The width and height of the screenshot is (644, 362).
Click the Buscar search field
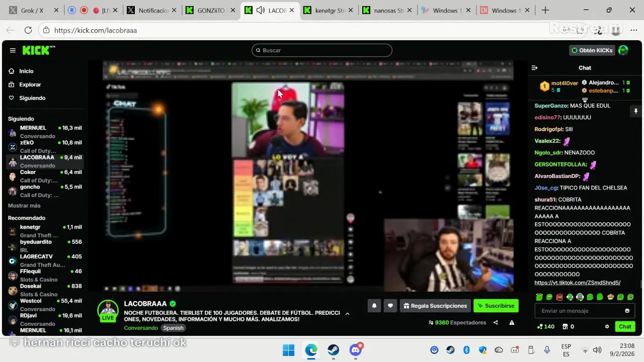[322, 50]
